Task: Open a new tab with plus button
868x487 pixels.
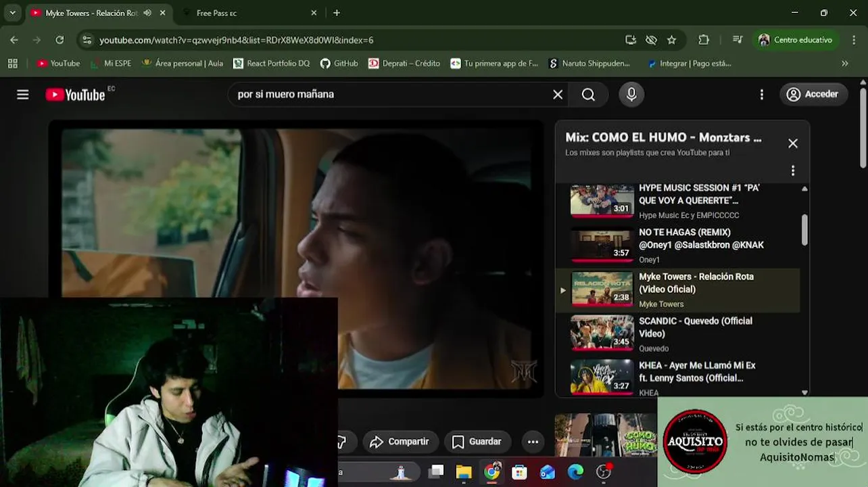Action: (337, 13)
